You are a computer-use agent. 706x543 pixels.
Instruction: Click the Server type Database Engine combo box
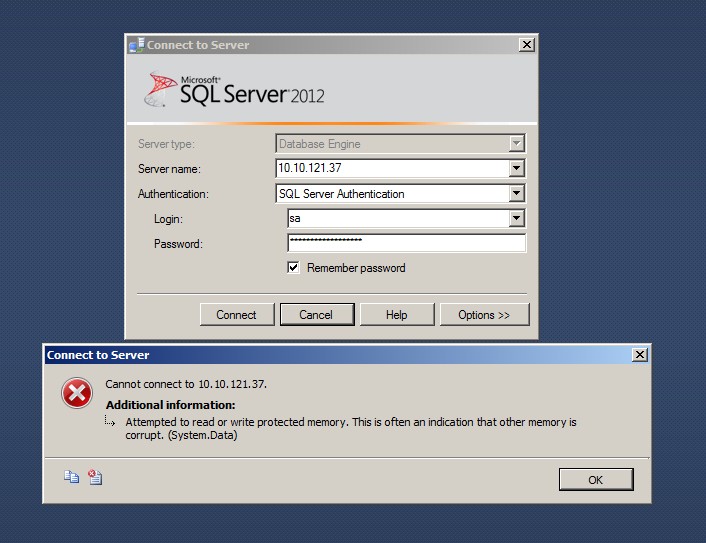pos(400,144)
